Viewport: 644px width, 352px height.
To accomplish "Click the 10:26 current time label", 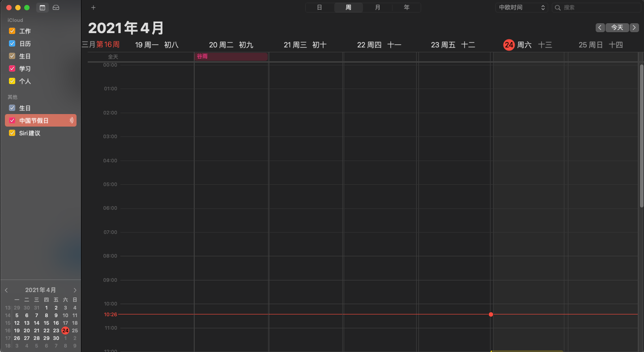I will 111,314.
